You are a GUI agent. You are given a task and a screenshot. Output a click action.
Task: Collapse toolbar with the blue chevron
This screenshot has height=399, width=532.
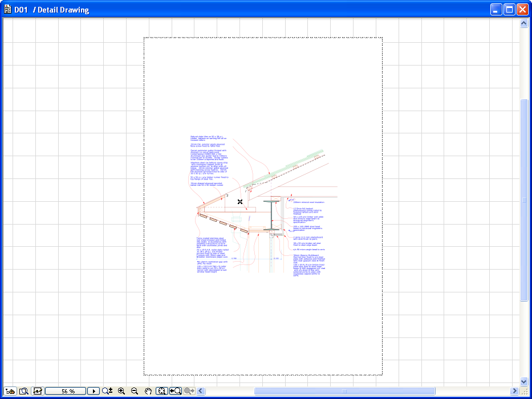pos(200,391)
